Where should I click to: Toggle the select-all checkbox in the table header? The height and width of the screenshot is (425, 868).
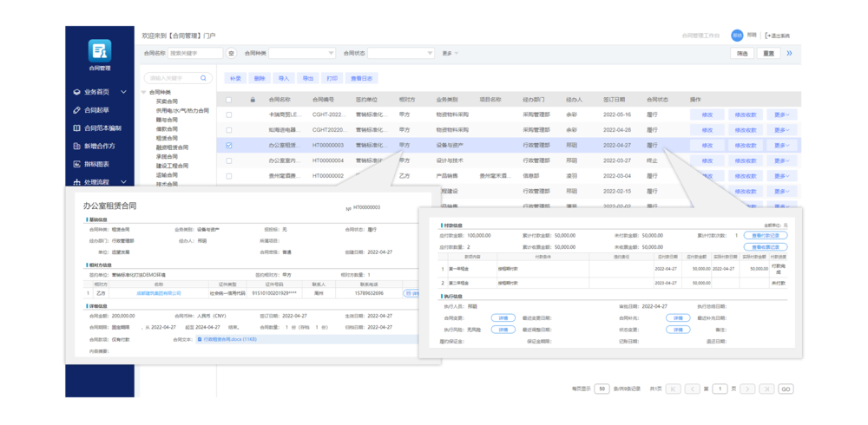[x=229, y=99]
